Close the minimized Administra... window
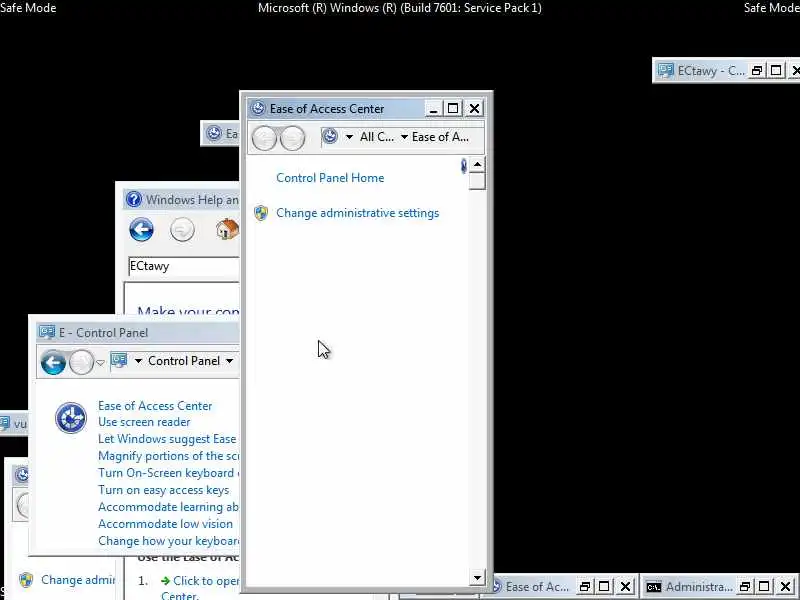 786,587
